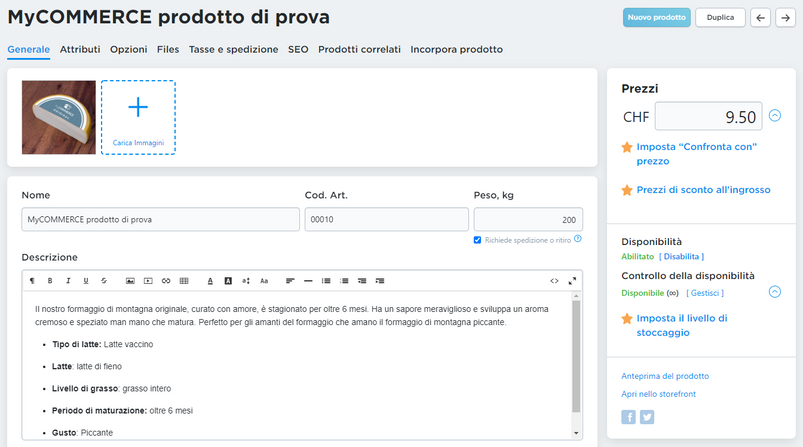
Task: Open the text background color tool
Action: (x=228, y=281)
